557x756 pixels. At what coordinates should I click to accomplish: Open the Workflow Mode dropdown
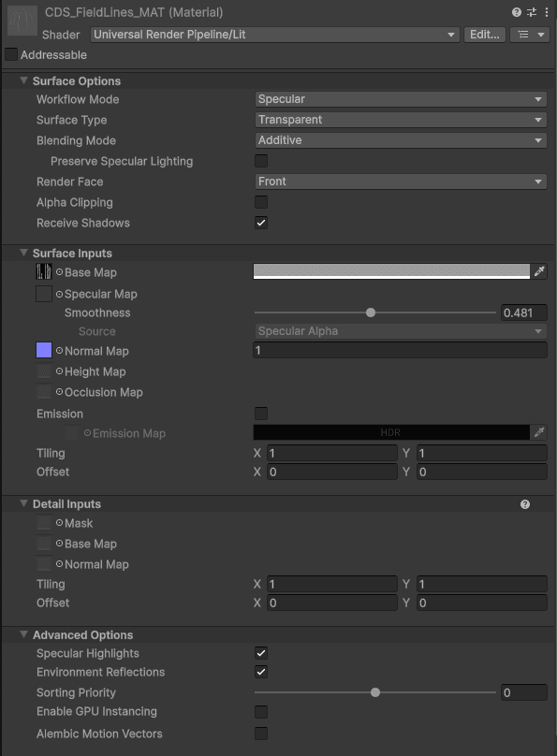pyautogui.click(x=401, y=99)
